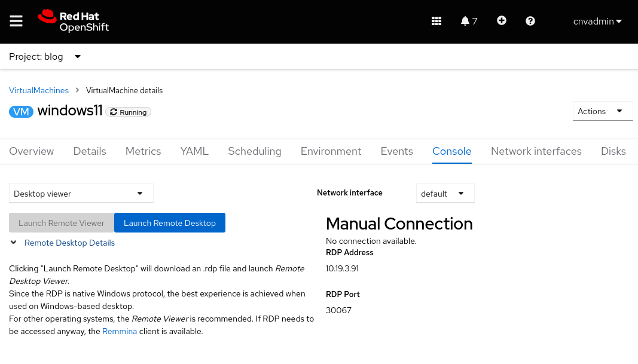Click the Red Hat OpenShift logo

[73, 22]
